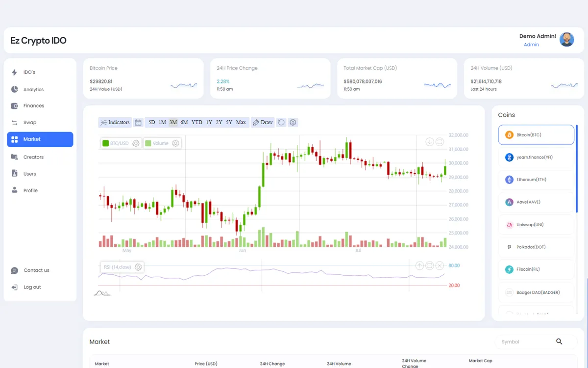Select the 6M time range

coord(184,122)
